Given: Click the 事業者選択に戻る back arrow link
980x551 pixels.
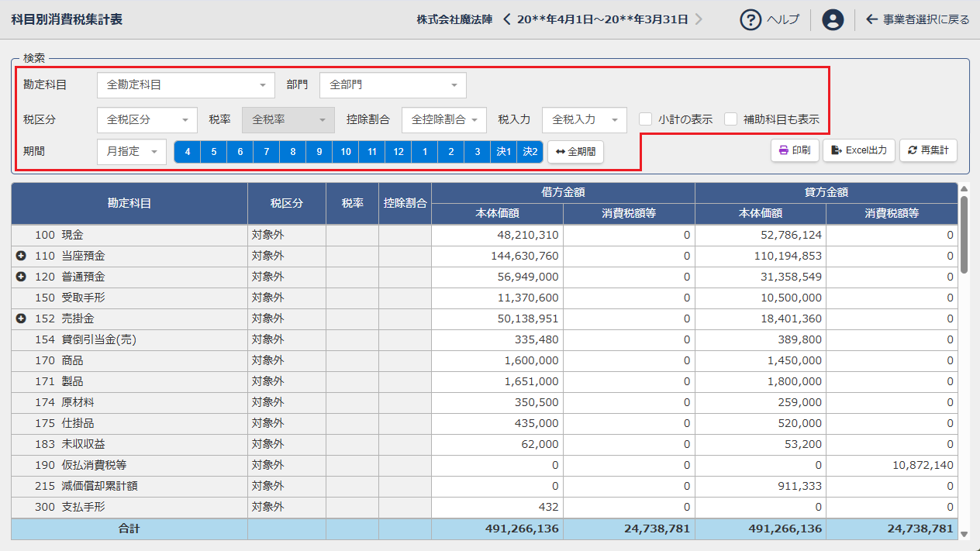Looking at the screenshot, I should pyautogui.click(x=918, y=19).
